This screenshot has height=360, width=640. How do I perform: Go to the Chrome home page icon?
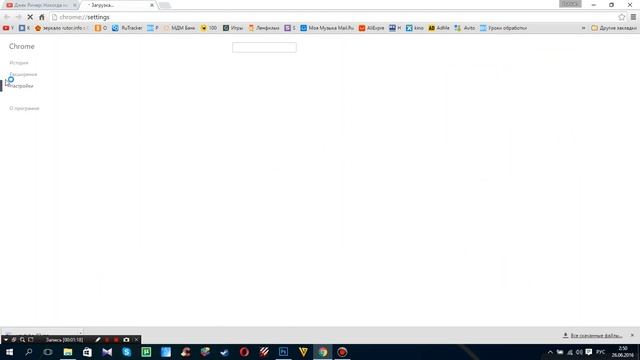tap(42, 17)
